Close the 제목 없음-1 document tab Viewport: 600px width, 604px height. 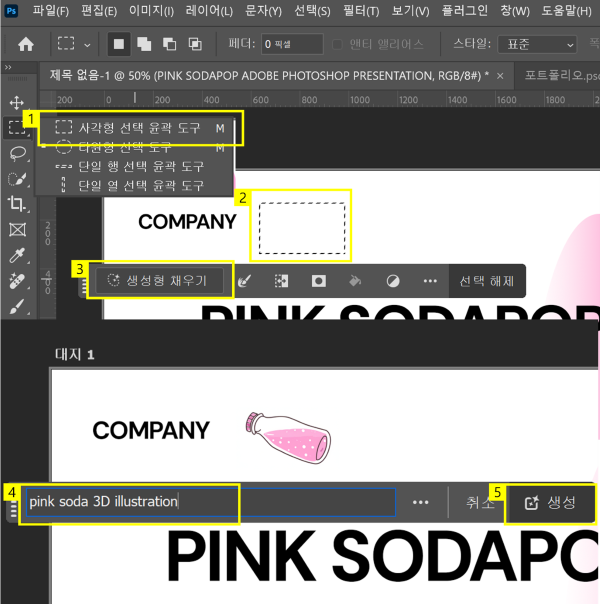[x=500, y=76]
